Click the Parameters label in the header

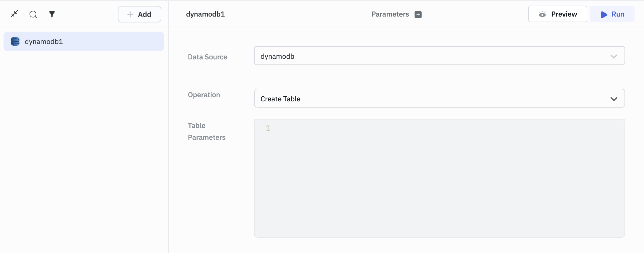coord(390,14)
